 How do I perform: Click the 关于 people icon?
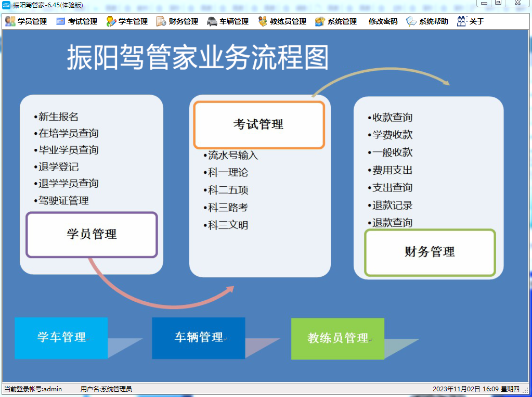coord(462,21)
